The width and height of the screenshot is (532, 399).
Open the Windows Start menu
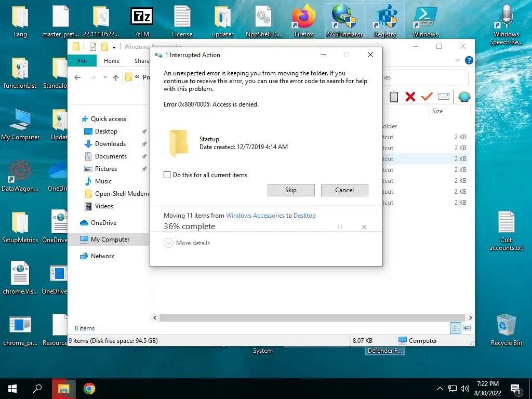pos(12,389)
